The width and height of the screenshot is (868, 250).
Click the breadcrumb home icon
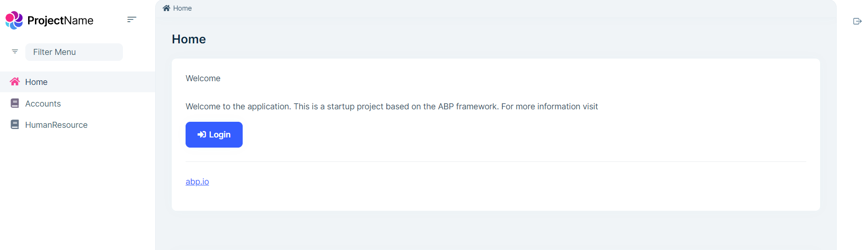[166, 8]
